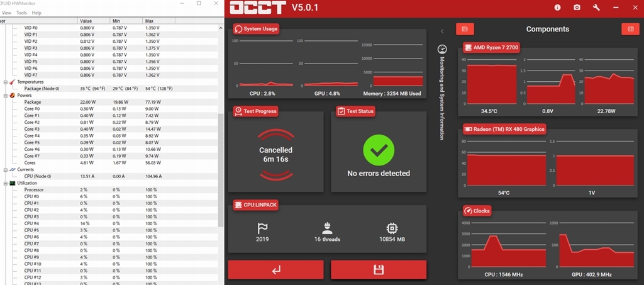Click the Monitoring and System Information gauge icon
Screen dimensions: 644x285
(x=442, y=49)
